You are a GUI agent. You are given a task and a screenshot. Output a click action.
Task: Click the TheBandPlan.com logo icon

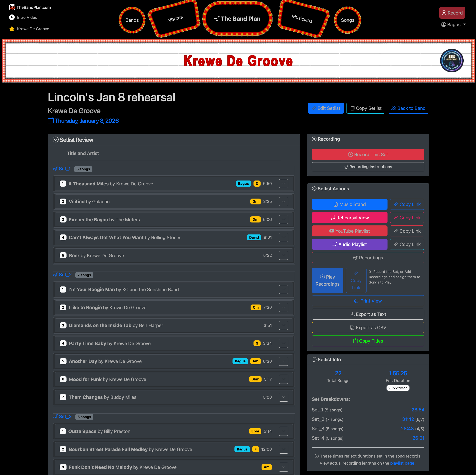(12, 7)
